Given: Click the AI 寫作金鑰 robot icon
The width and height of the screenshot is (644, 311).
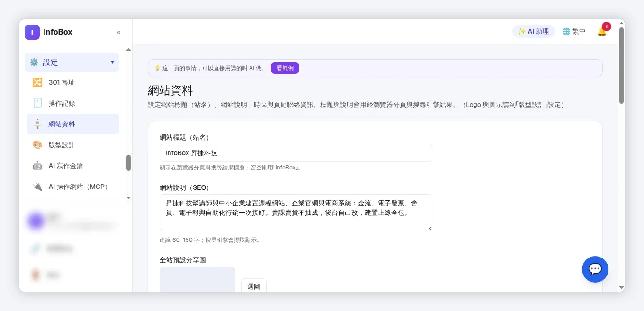Looking at the screenshot, I should (37, 166).
